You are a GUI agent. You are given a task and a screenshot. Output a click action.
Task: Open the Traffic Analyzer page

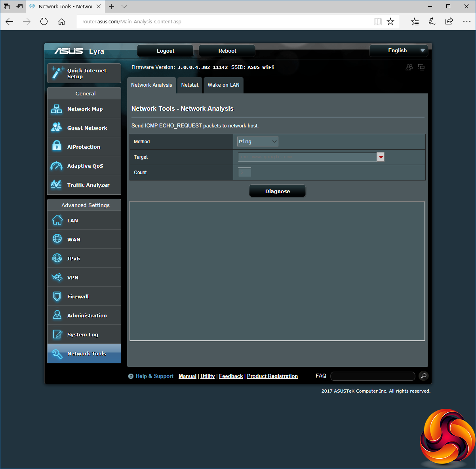[84, 185]
